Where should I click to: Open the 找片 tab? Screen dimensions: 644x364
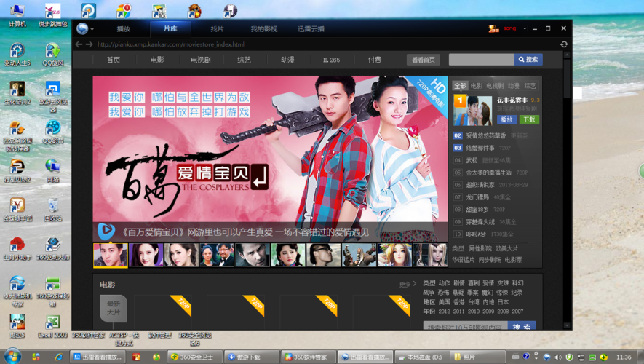click(x=217, y=29)
